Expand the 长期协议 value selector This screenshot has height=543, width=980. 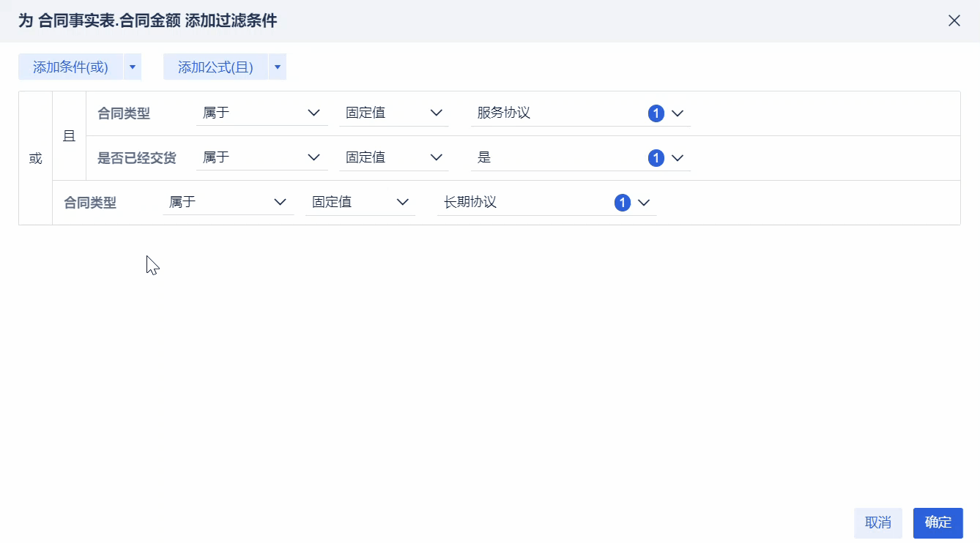pos(644,203)
